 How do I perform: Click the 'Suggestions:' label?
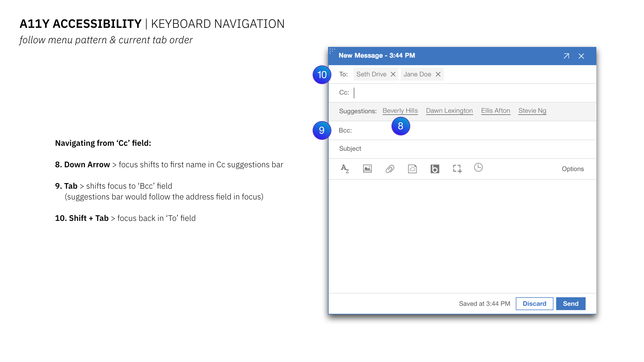pyautogui.click(x=358, y=111)
